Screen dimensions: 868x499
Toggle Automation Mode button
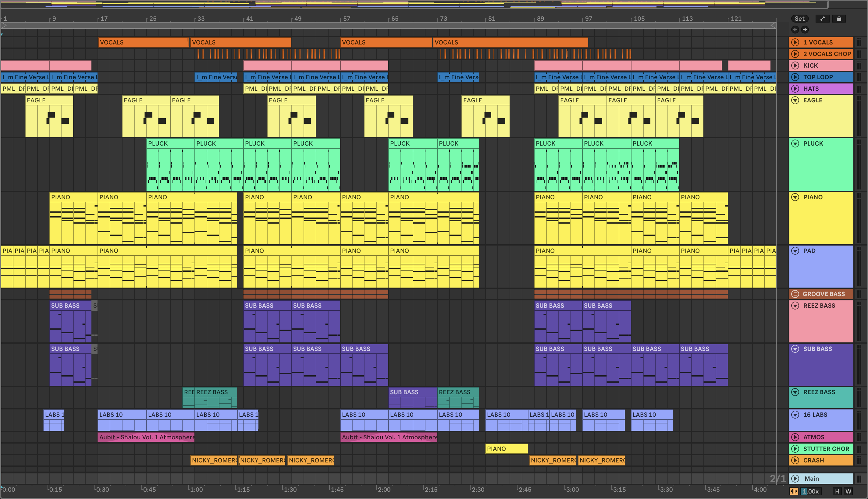[x=822, y=19]
